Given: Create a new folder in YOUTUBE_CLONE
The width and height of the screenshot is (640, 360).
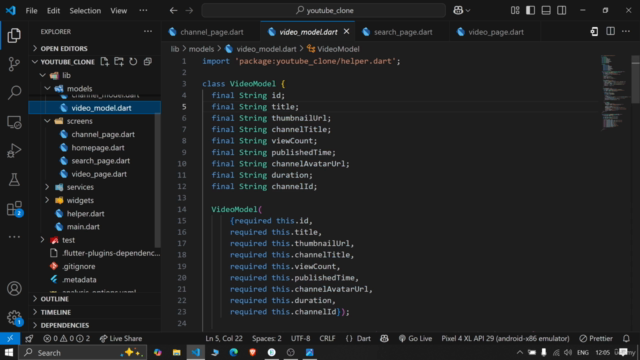Looking at the screenshot, I should [119, 62].
